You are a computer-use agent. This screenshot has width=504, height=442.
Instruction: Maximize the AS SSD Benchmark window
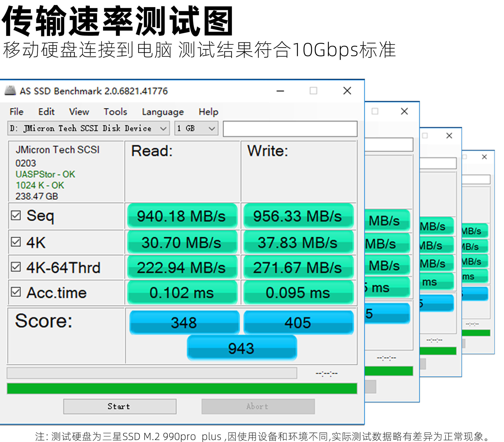(x=313, y=91)
